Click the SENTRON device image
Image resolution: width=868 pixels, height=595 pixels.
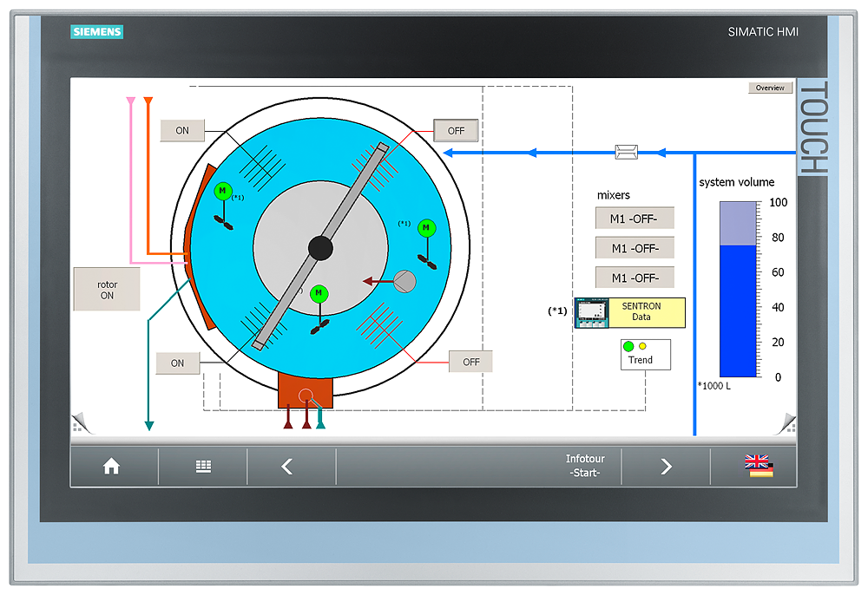pyautogui.click(x=591, y=312)
